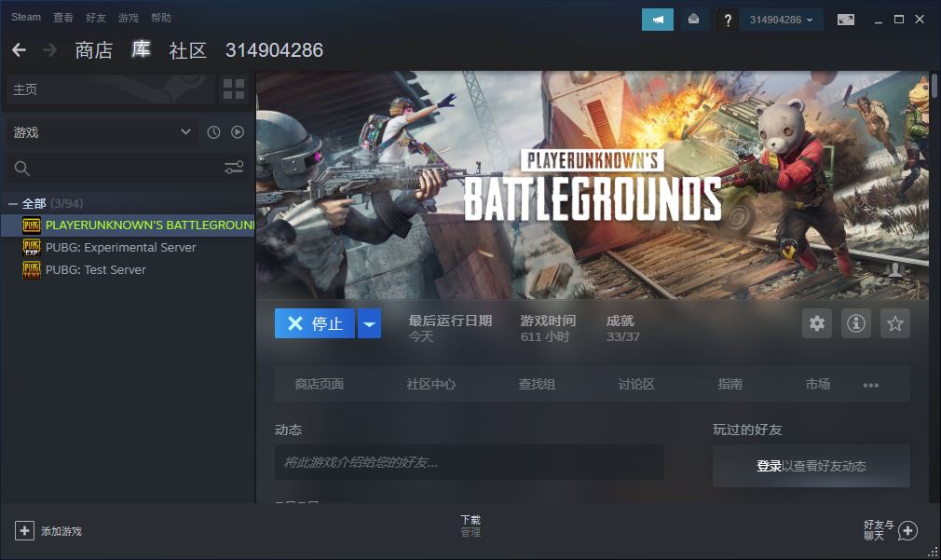Add game to favorites star icon

894,323
